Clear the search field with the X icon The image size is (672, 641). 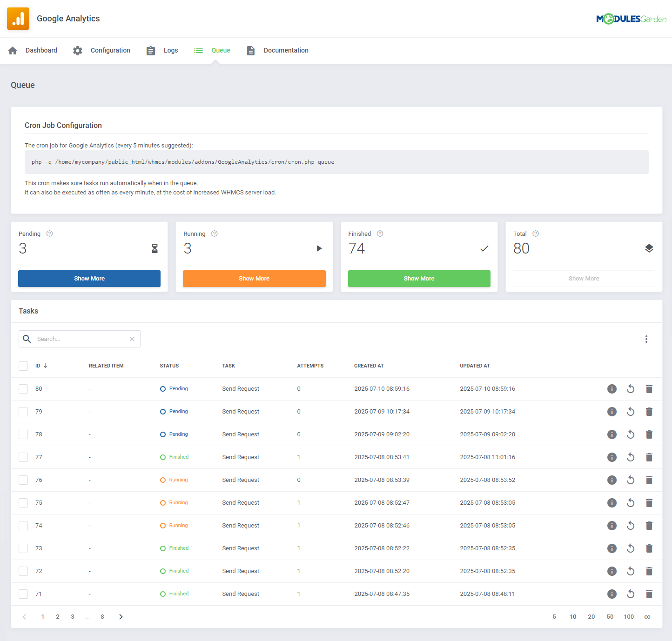(132, 339)
